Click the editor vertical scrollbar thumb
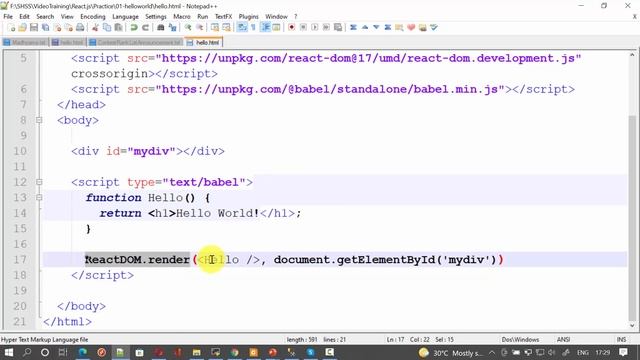640x360 pixels. (632, 218)
